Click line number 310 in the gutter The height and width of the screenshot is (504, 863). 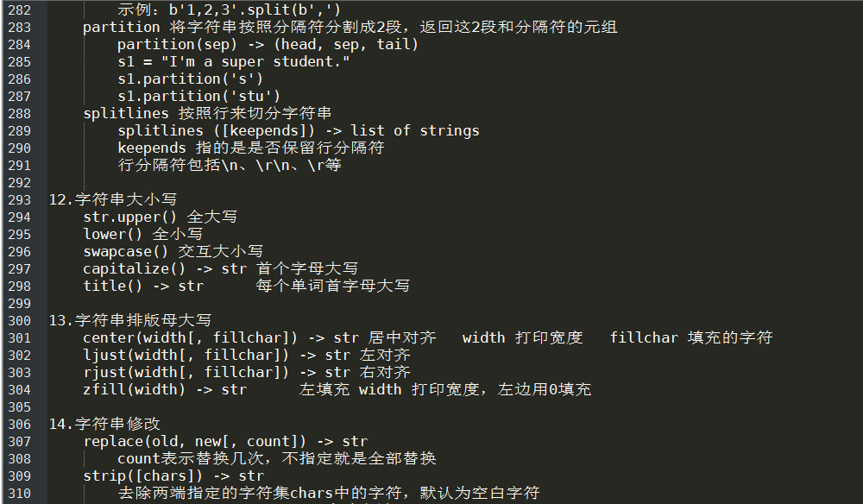tap(19, 494)
